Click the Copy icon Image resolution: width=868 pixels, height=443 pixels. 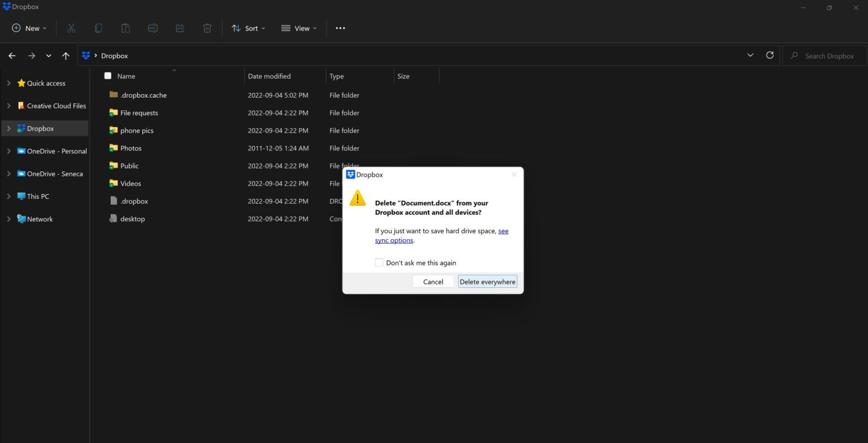98,28
